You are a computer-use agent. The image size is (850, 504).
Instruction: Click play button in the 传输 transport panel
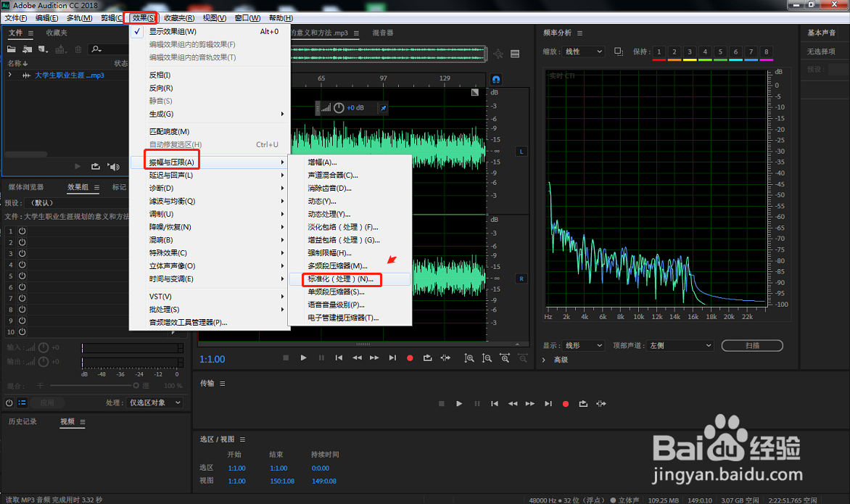[x=459, y=404]
